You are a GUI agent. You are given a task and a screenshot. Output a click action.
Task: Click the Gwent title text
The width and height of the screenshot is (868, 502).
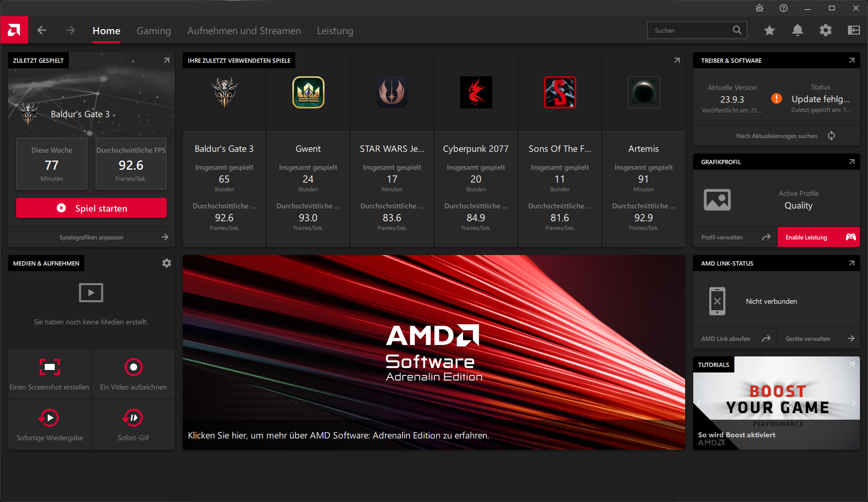(308, 149)
